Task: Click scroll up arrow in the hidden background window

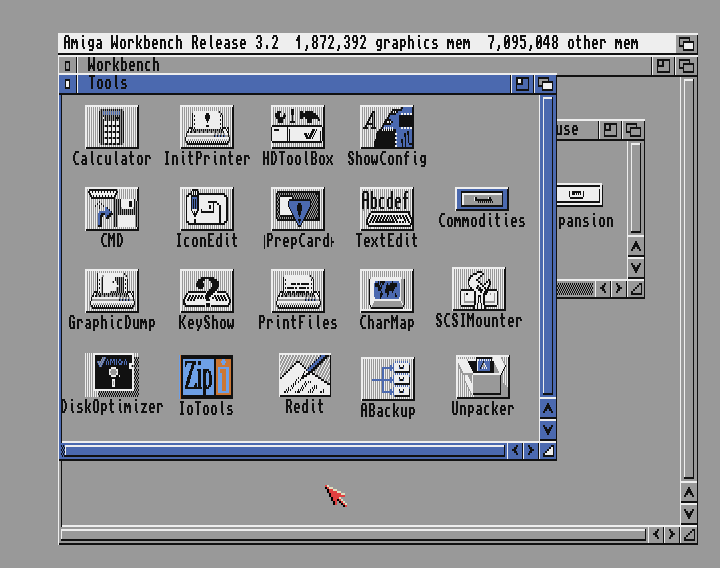Action: (x=636, y=247)
